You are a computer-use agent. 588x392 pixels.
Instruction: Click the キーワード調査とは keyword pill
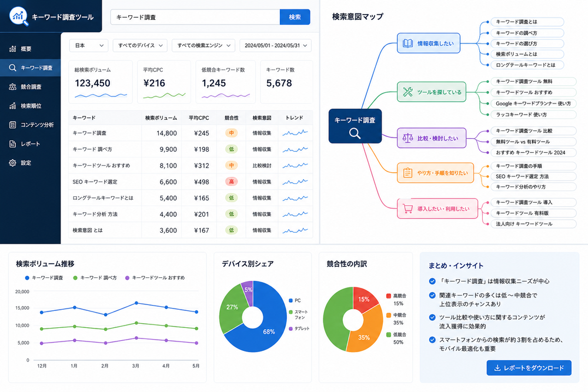(x=527, y=22)
